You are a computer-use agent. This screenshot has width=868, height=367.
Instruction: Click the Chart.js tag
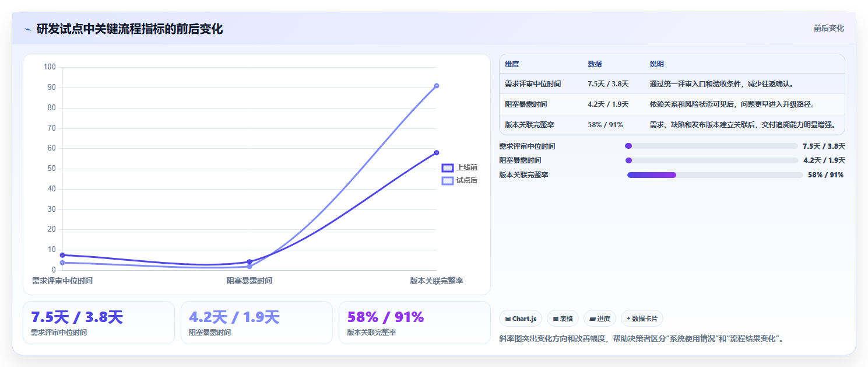coord(521,319)
